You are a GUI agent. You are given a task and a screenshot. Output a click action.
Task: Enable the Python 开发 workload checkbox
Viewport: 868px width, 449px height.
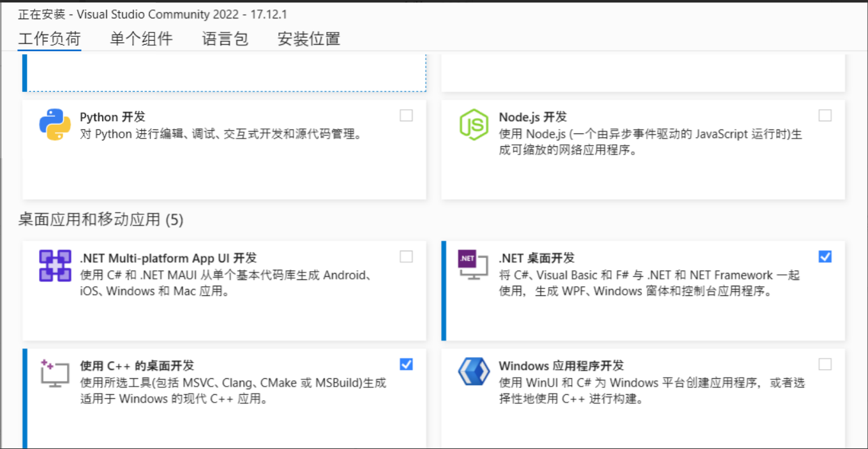406,115
